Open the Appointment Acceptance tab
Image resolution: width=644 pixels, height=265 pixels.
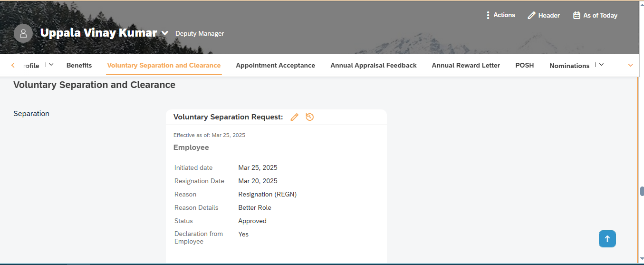275,65
